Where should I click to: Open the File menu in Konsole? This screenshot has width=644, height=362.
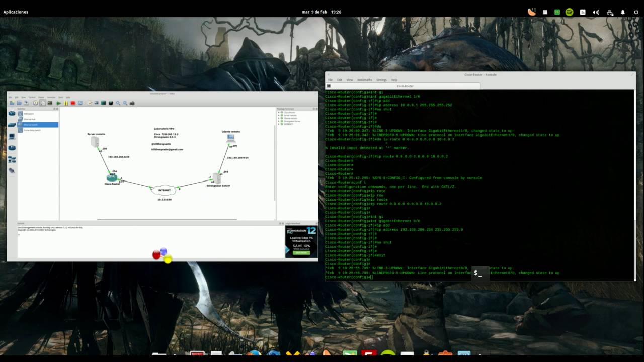[x=331, y=80]
